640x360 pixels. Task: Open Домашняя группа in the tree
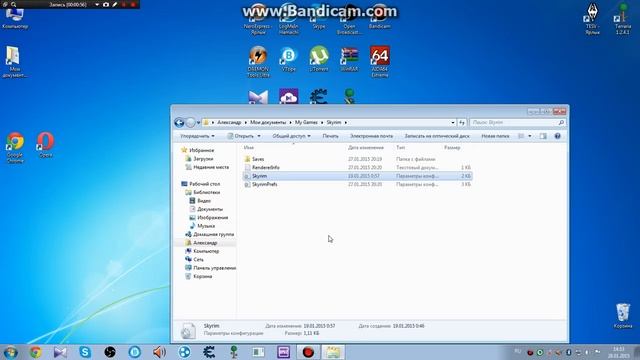pos(213,234)
